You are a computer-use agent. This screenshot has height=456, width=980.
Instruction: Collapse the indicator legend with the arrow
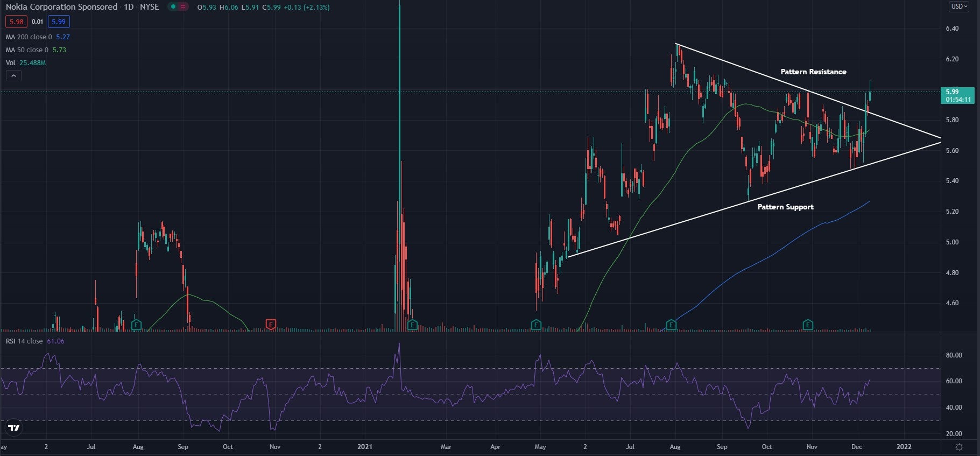[x=13, y=76]
